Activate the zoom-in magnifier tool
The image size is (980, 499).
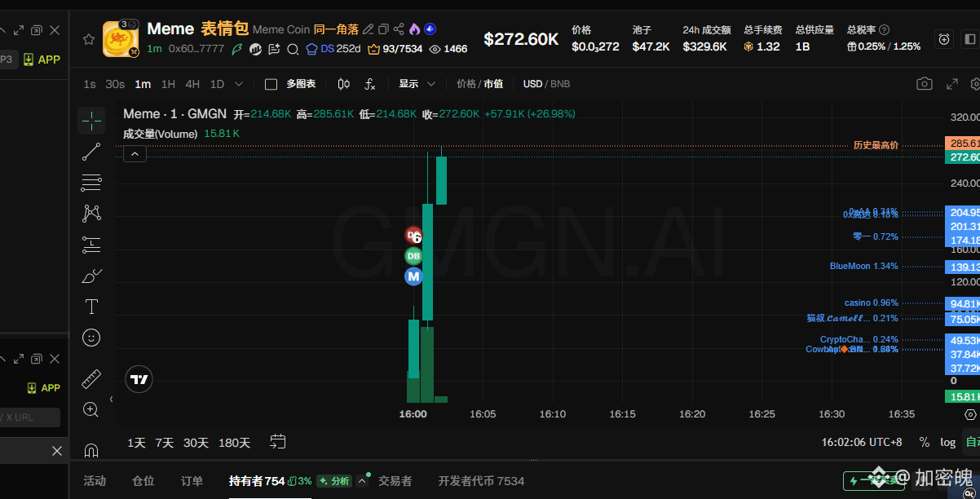tap(91, 409)
